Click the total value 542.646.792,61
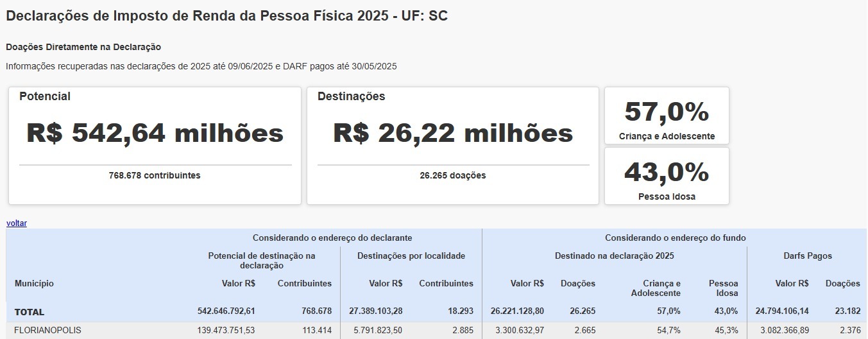This screenshot has height=339, width=868. (226, 311)
